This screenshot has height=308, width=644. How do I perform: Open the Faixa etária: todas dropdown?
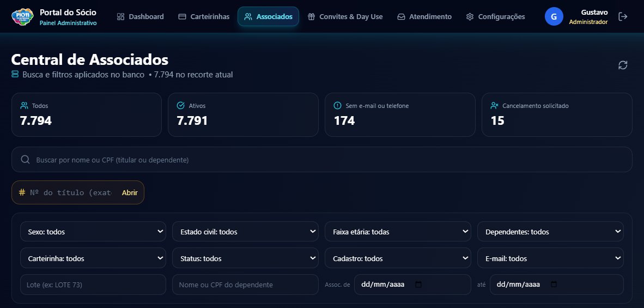click(x=398, y=232)
